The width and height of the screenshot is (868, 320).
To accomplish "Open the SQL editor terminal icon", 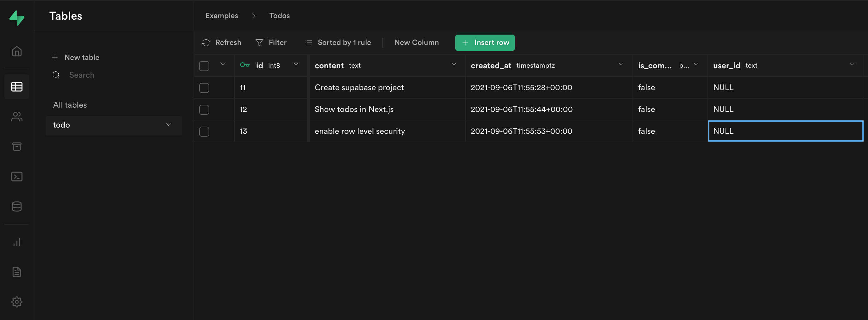I will pos(17,176).
